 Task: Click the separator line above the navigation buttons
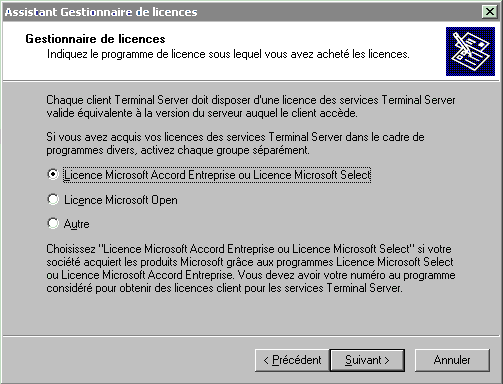click(x=251, y=336)
